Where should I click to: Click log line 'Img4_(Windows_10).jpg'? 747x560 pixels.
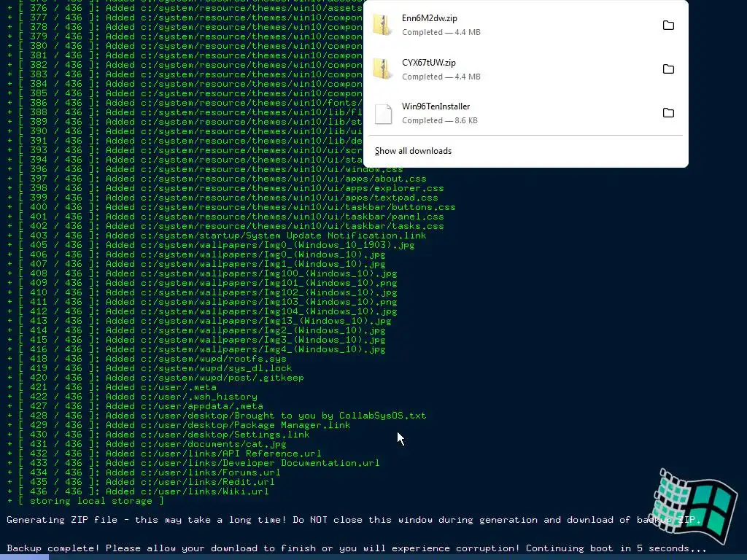pyautogui.click(x=196, y=349)
